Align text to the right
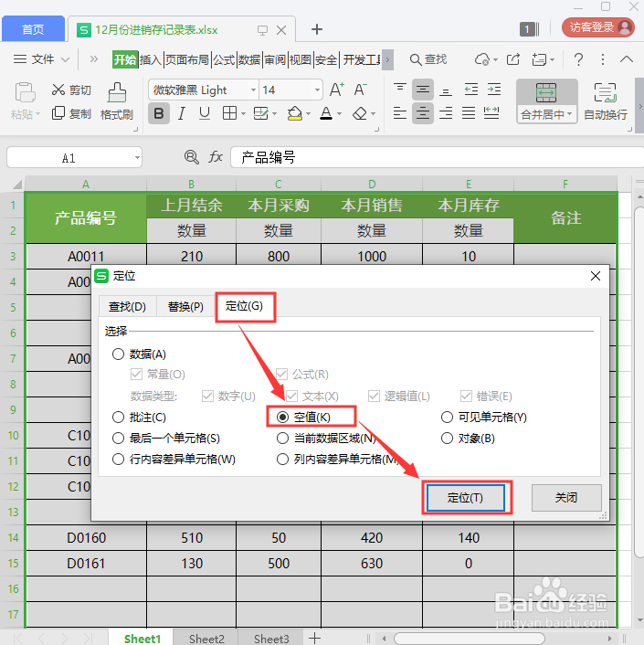 click(x=446, y=112)
